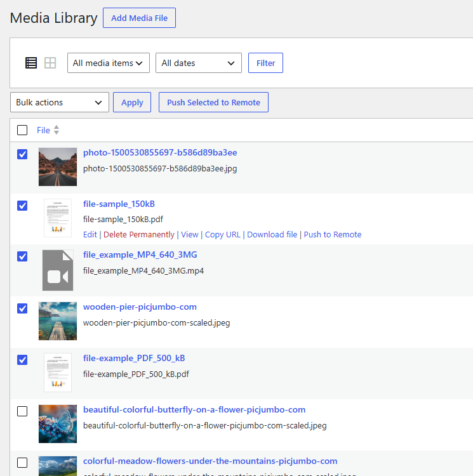473x476 pixels.
Task: Uncheck file-sample_150kB checkbox
Action: [22, 206]
